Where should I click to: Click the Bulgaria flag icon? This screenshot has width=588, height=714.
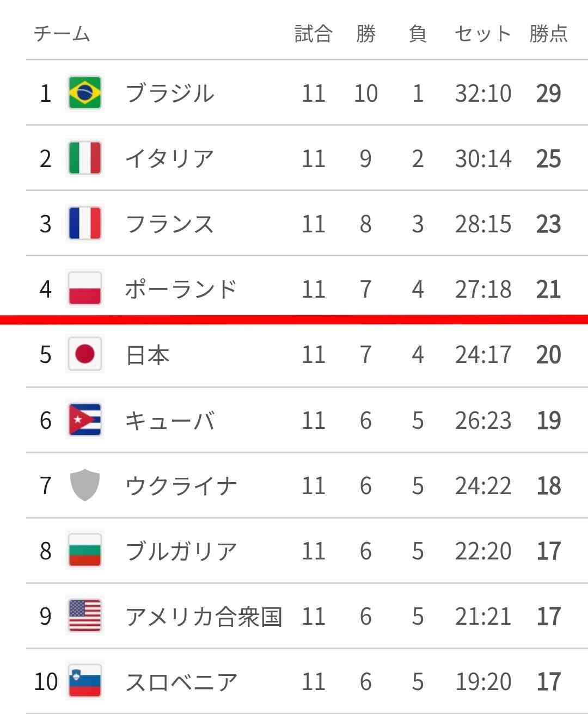[85, 551]
